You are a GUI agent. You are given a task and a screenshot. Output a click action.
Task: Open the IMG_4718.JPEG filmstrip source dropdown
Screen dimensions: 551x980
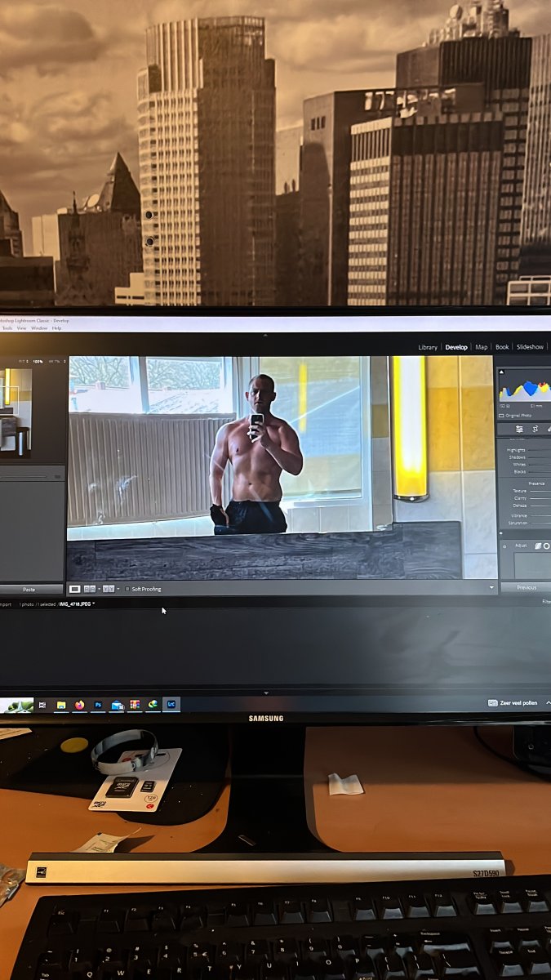click(x=94, y=604)
